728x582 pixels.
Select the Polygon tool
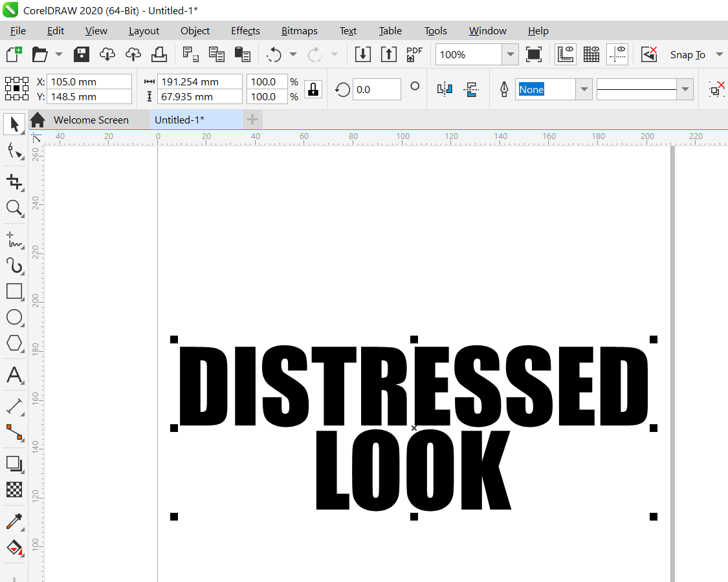[14, 343]
